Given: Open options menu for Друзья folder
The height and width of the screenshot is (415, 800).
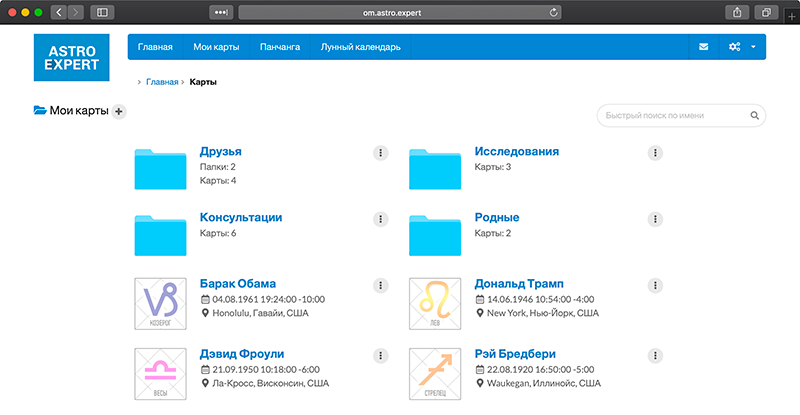Looking at the screenshot, I should point(380,153).
